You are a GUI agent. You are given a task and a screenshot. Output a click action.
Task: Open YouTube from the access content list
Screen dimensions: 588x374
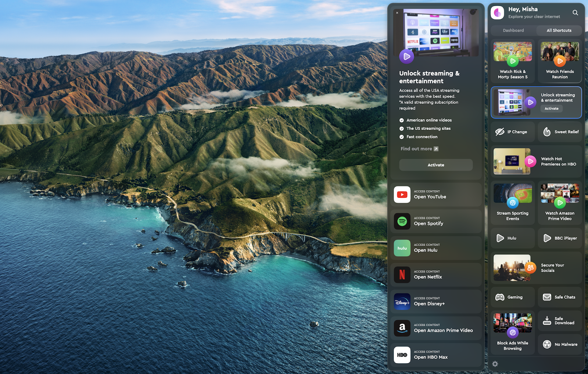click(x=435, y=195)
